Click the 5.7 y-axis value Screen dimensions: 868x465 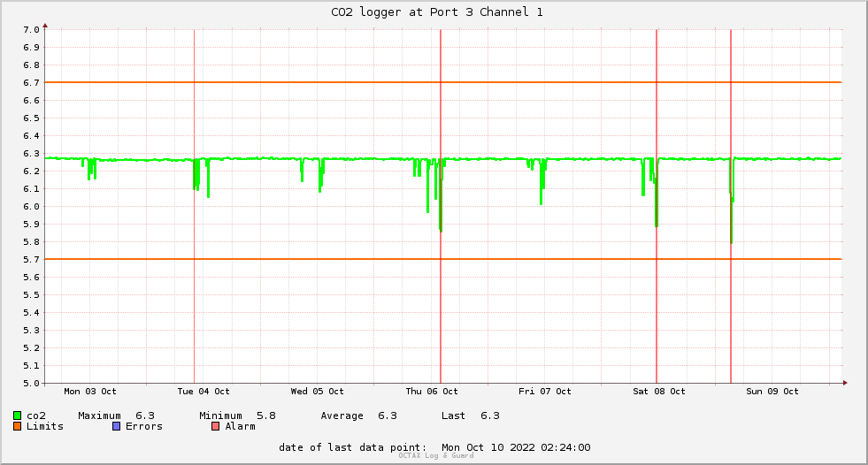point(31,260)
